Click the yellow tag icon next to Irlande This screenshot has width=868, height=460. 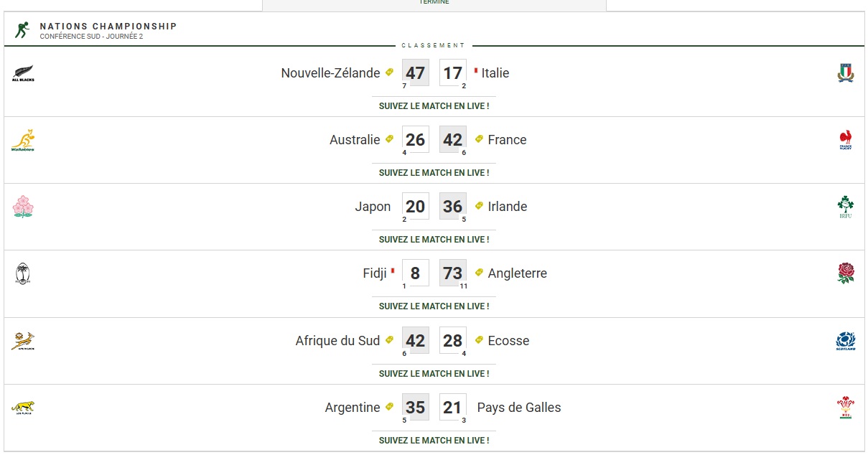pyautogui.click(x=479, y=205)
